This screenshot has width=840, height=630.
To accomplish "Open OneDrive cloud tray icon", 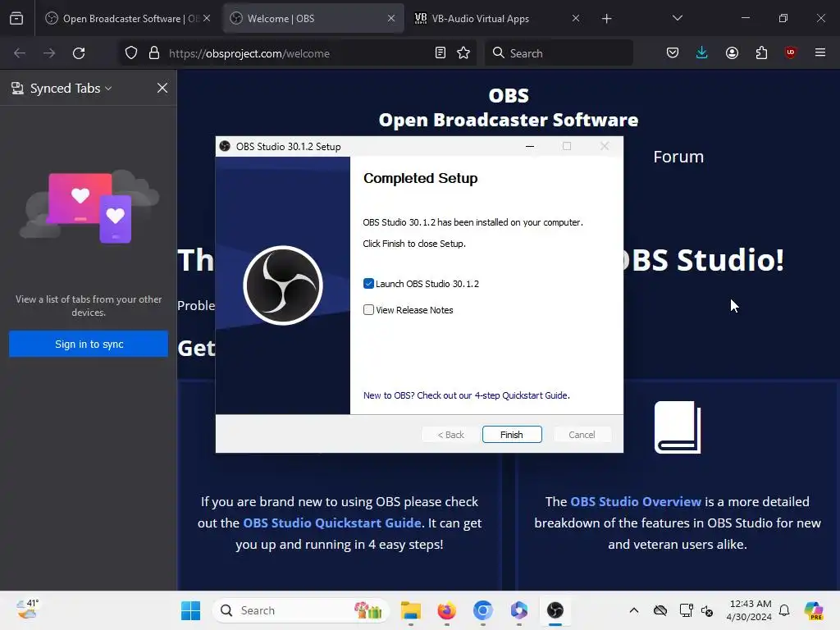I will pyautogui.click(x=660, y=610).
